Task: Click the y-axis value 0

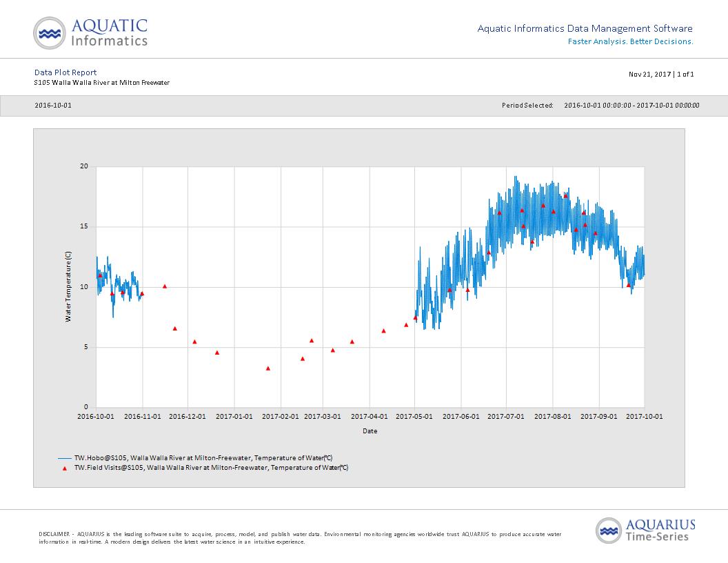Action: tap(86, 407)
